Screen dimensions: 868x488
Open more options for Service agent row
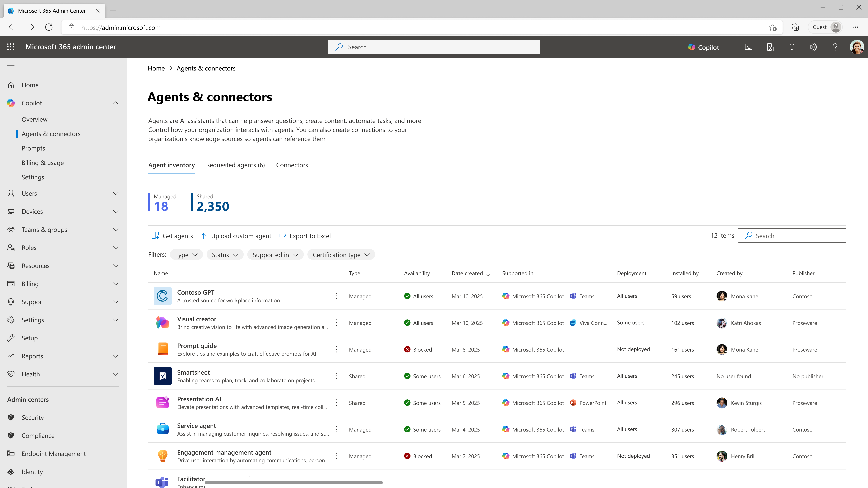pos(336,429)
